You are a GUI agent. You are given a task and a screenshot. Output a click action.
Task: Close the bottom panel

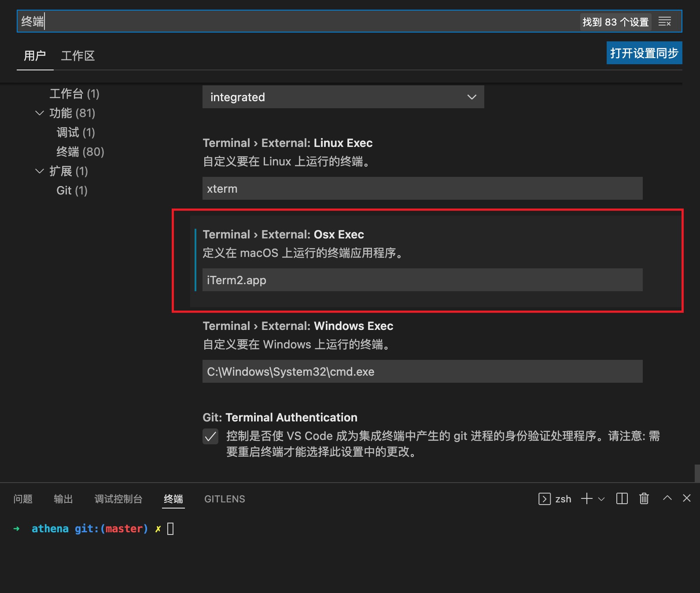(x=687, y=498)
